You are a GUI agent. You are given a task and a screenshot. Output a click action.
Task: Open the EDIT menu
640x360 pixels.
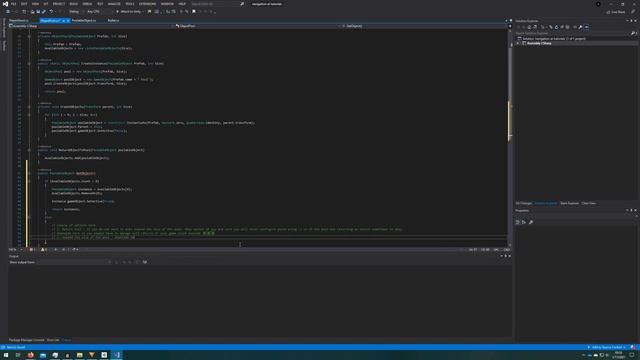click(x=24, y=4)
